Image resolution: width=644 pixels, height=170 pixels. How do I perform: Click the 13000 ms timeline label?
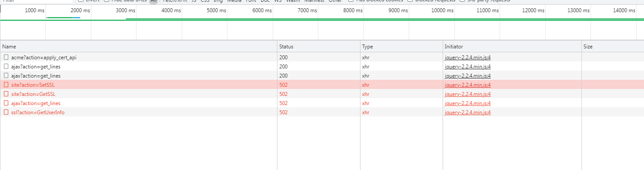tap(579, 10)
